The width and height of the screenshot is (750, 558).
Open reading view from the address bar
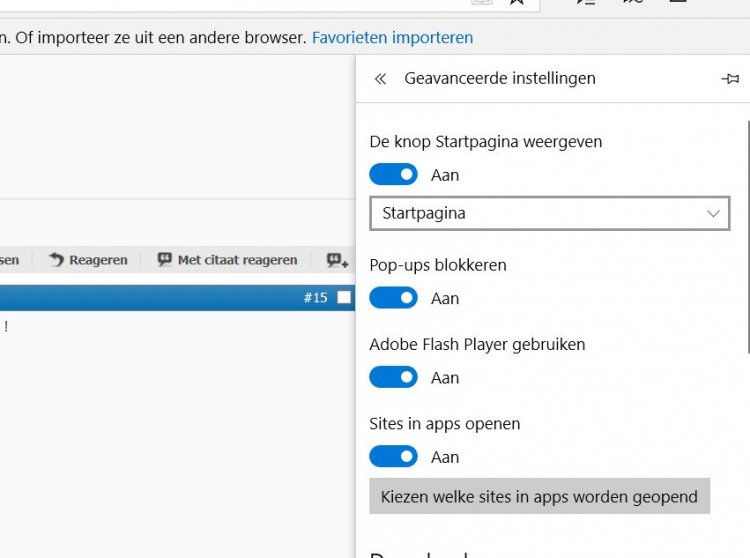482,2
